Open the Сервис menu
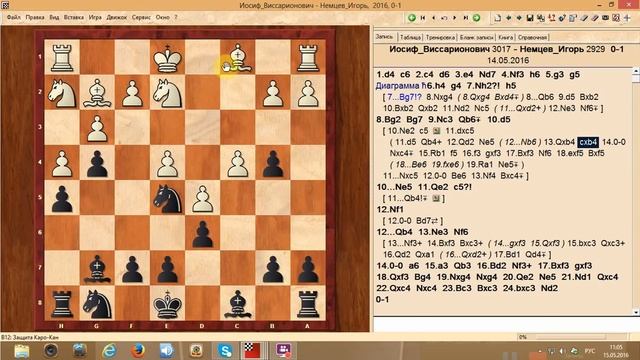Viewport: 640px width, 360px height. 141,17
